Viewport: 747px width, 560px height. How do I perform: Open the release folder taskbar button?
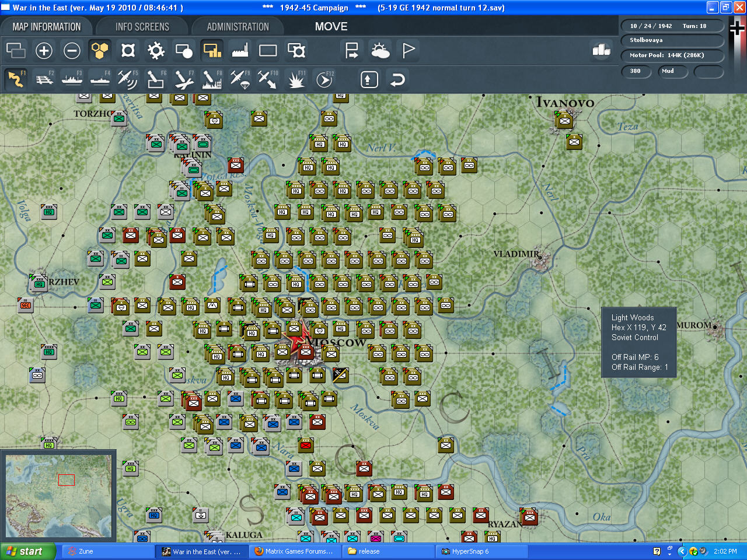pos(388,551)
